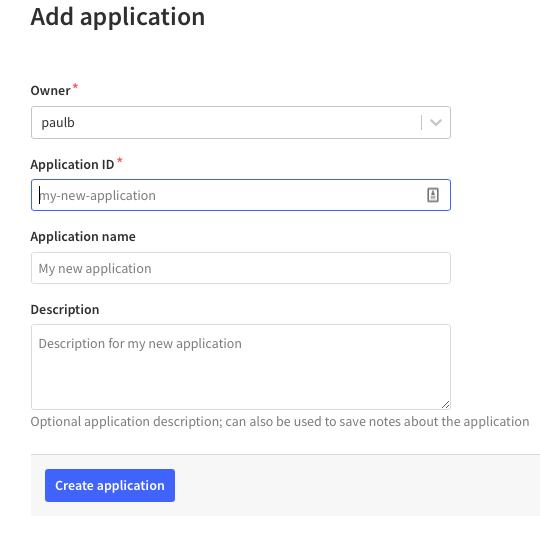Click the autofill contact icon in Application ID
The image size is (540, 535).
(433, 195)
